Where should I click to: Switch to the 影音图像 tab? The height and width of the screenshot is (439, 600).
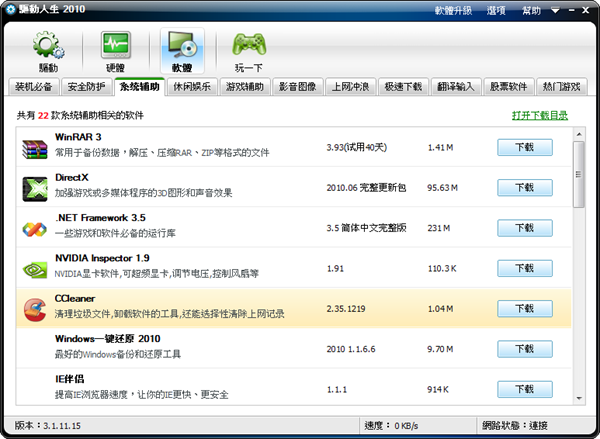pyautogui.click(x=298, y=87)
